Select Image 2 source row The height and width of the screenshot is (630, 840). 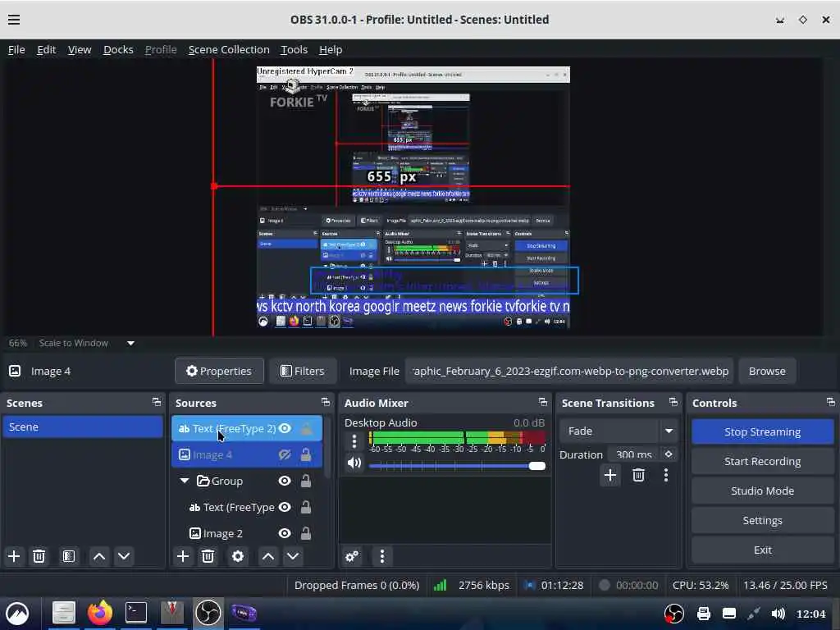(248, 533)
